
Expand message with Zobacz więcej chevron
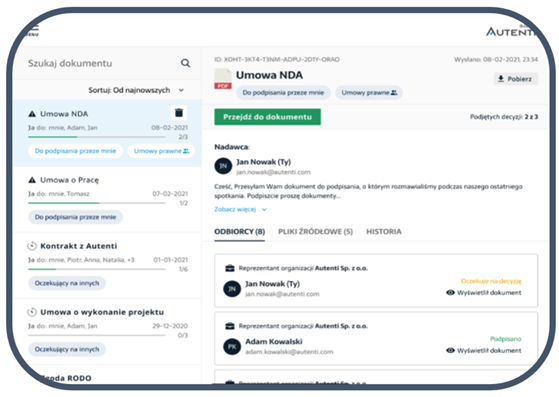coord(264,210)
